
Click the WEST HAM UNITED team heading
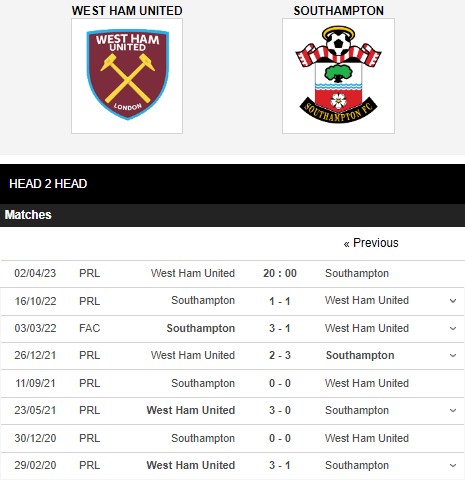[127, 11]
